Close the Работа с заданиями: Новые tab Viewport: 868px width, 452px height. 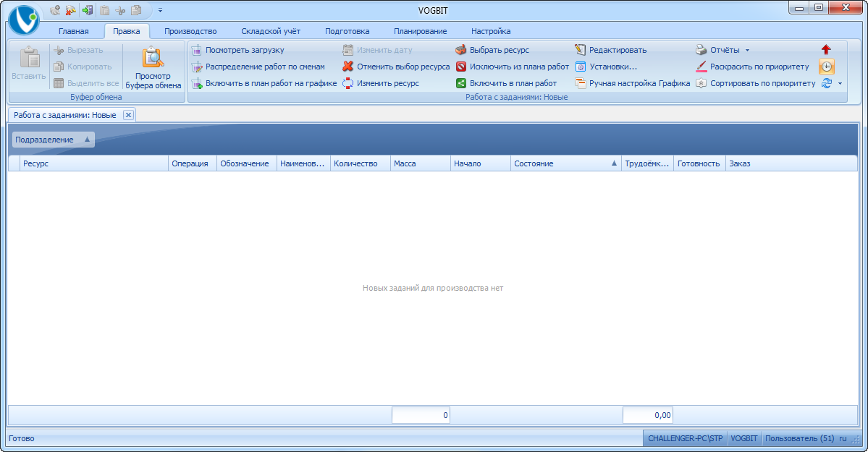coord(127,115)
